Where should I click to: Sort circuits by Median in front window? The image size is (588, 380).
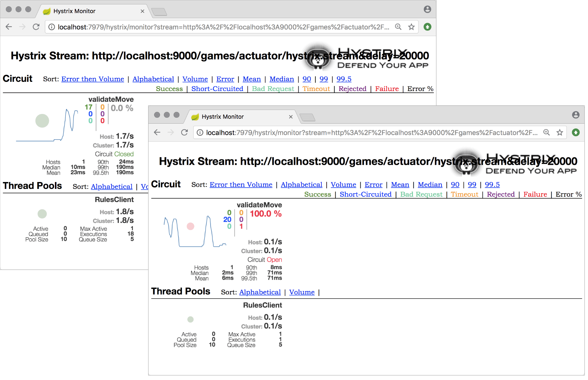[x=430, y=185]
